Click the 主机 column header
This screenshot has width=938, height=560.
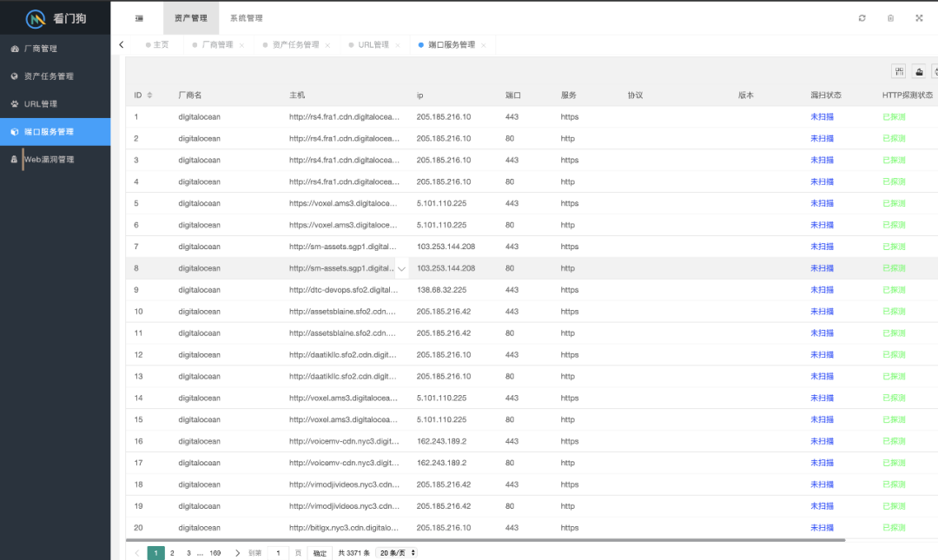click(297, 96)
